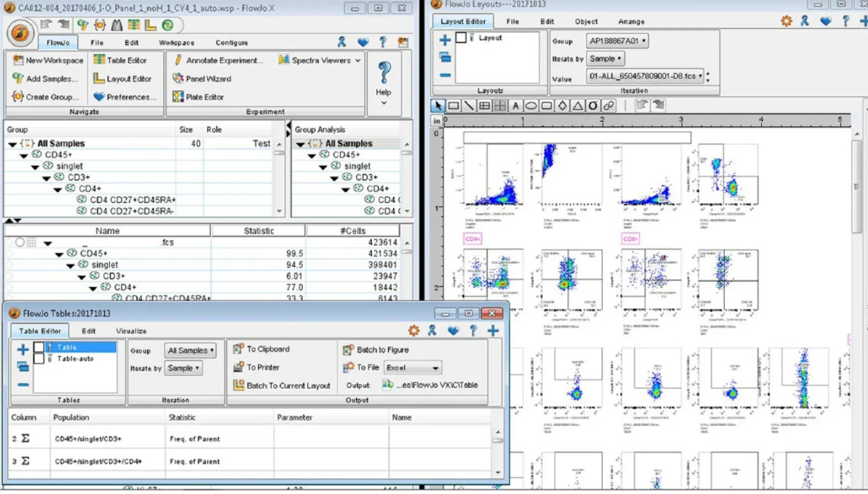Open the Plate Editor

pos(198,97)
